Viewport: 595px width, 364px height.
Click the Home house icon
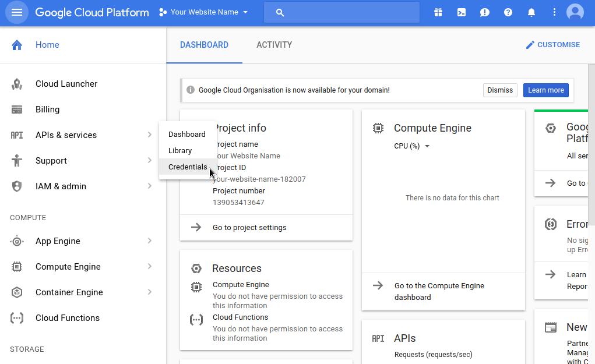click(x=17, y=45)
